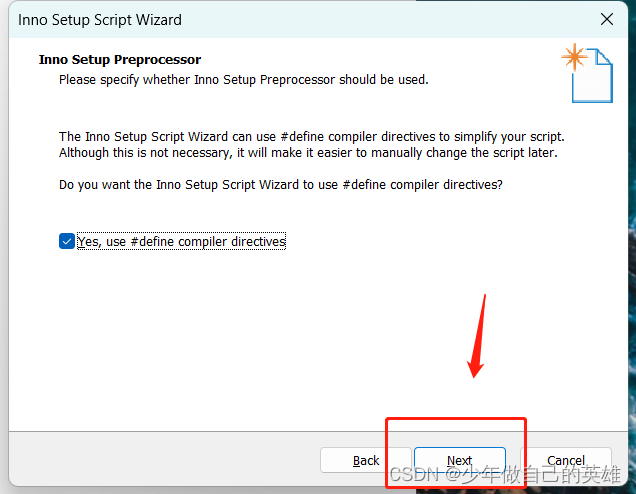Close the Inno Setup Script Wizard window
The width and height of the screenshot is (636, 494).
pyautogui.click(x=607, y=19)
